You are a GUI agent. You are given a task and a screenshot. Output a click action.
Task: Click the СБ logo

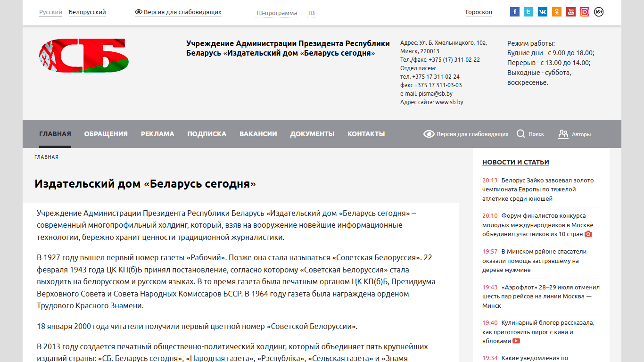tap(84, 56)
